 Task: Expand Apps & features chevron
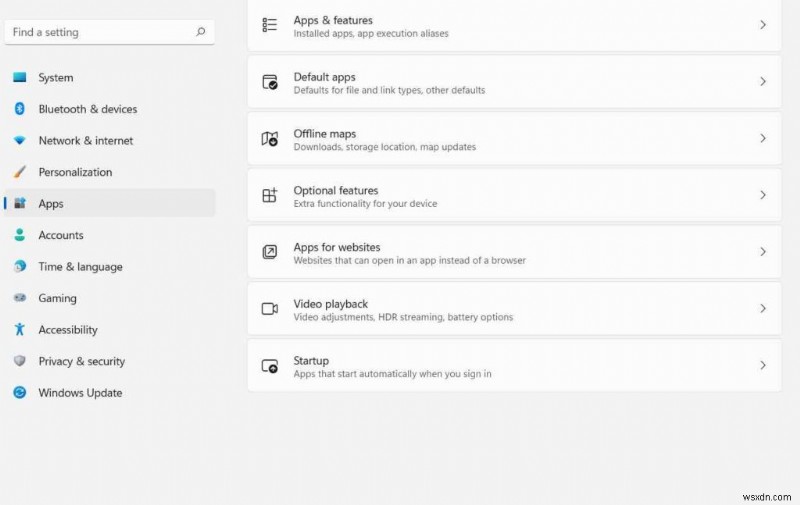763,24
